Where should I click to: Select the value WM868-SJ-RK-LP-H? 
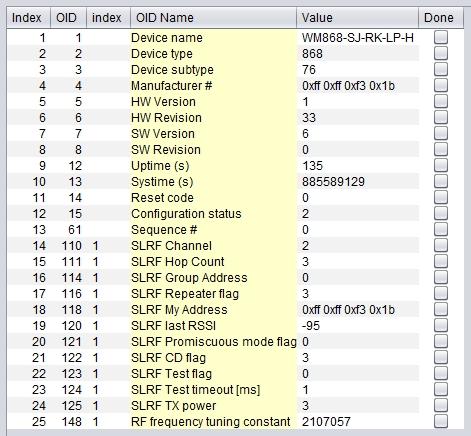[358, 38]
